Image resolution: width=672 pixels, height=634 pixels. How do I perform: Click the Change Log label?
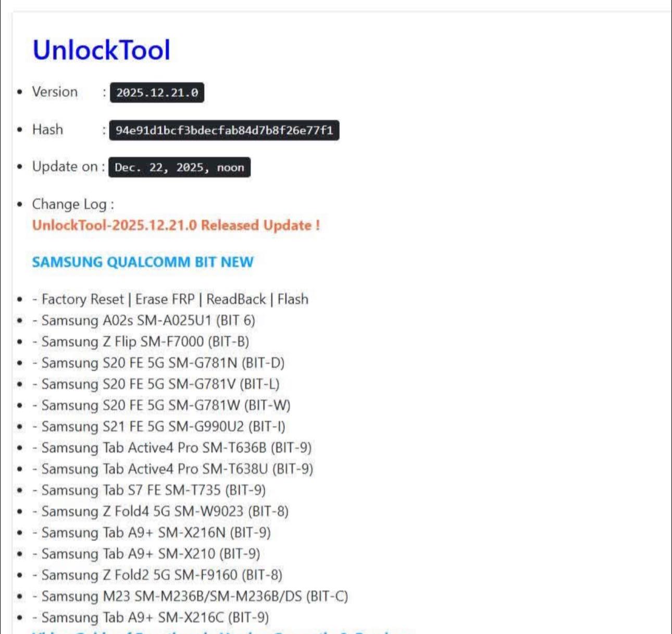pyautogui.click(x=73, y=204)
